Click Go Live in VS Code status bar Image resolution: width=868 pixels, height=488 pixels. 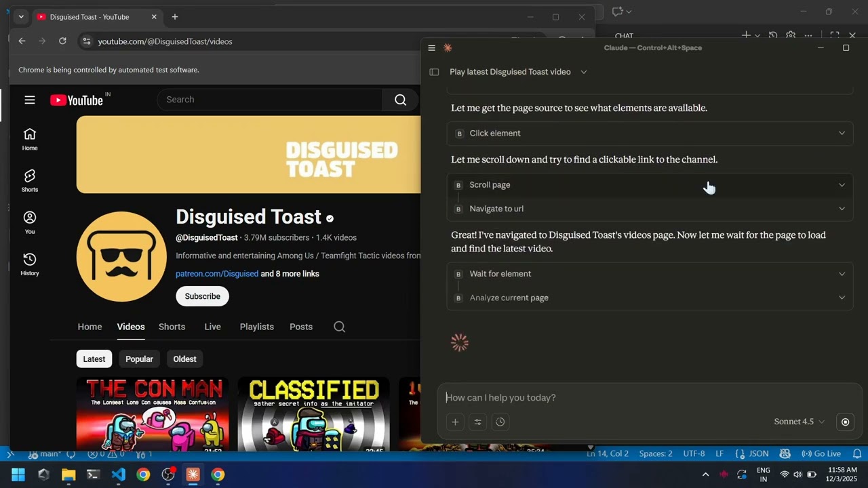coord(821,453)
